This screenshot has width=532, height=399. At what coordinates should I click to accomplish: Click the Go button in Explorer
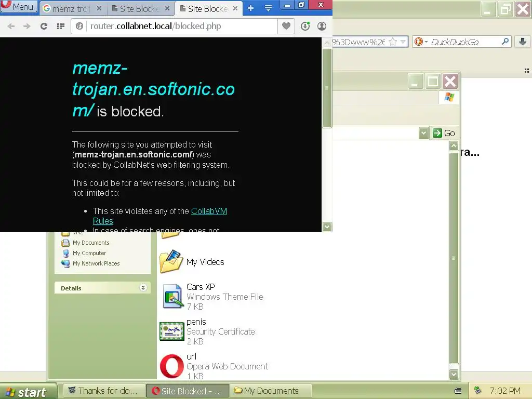444,133
